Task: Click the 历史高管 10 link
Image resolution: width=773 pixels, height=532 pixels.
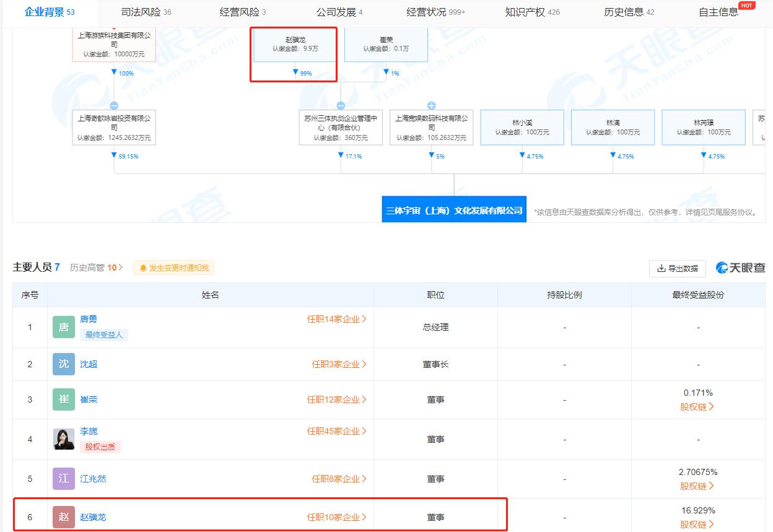Action: [95, 268]
